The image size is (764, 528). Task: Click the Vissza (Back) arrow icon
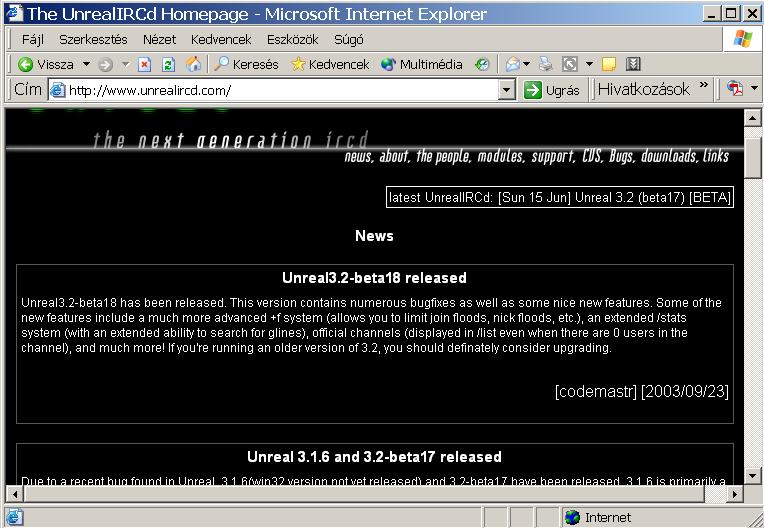click(26, 64)
